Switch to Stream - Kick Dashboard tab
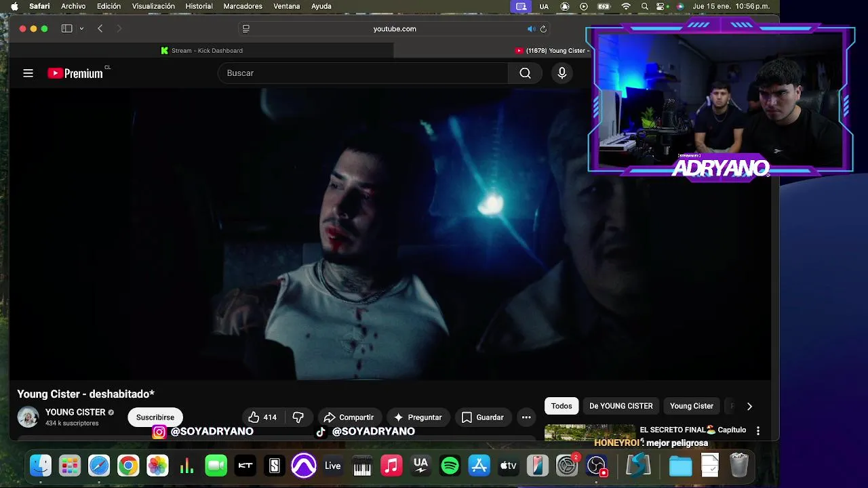 pos(201,51)
